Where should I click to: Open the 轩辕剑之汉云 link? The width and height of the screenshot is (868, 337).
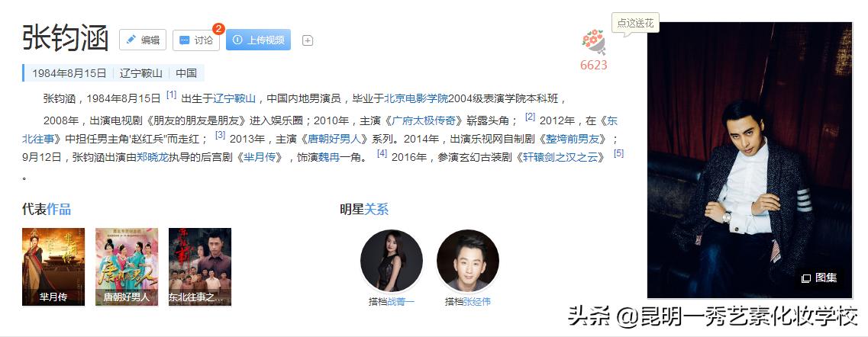[561, 158]
